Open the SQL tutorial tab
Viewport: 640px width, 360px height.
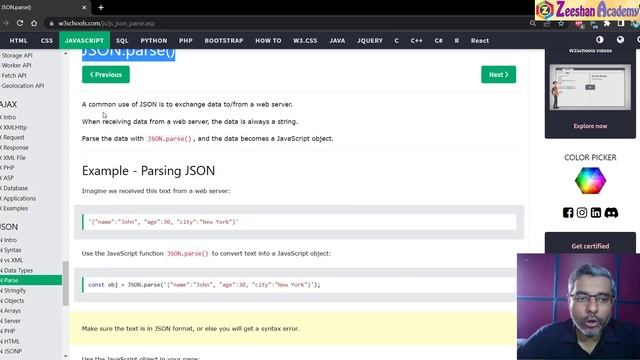[122, 40]
